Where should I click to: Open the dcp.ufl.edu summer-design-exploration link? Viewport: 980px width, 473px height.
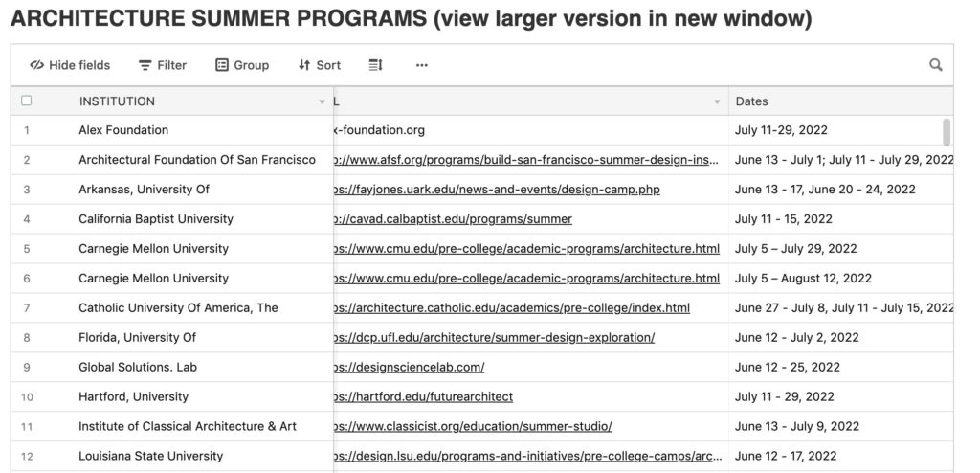click(495, 338)
